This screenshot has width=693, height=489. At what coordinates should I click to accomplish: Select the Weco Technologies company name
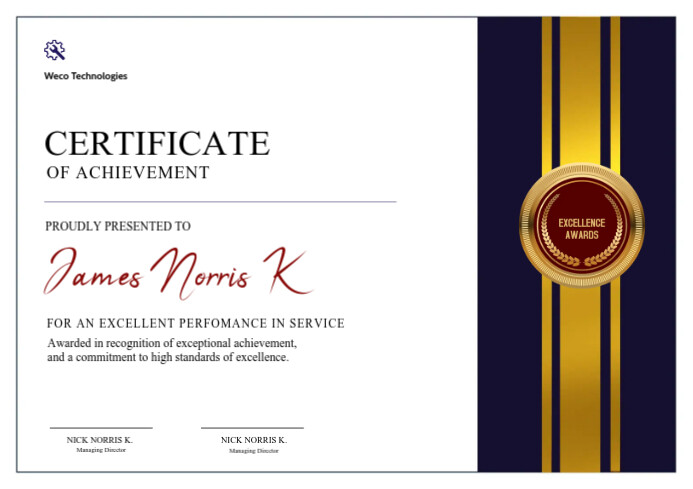(86, 76)
